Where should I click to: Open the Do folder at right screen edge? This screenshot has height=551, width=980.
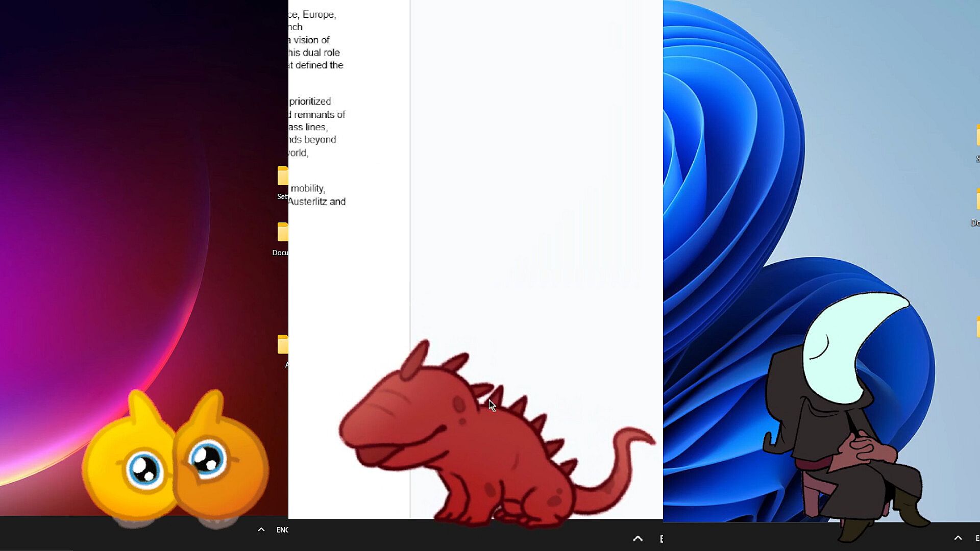(x=977, y=199)
